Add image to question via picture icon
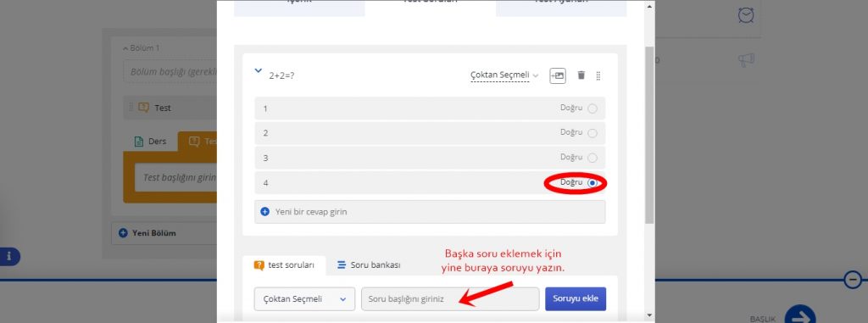Viewport: 868px width, 323px height. point(558,75)
